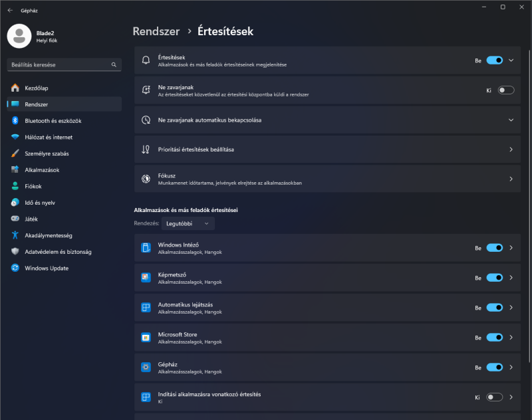The height and width of the screenshot is (420, 532).
Task: Click the Beállítás keresése search field
Action: (64, 64)
